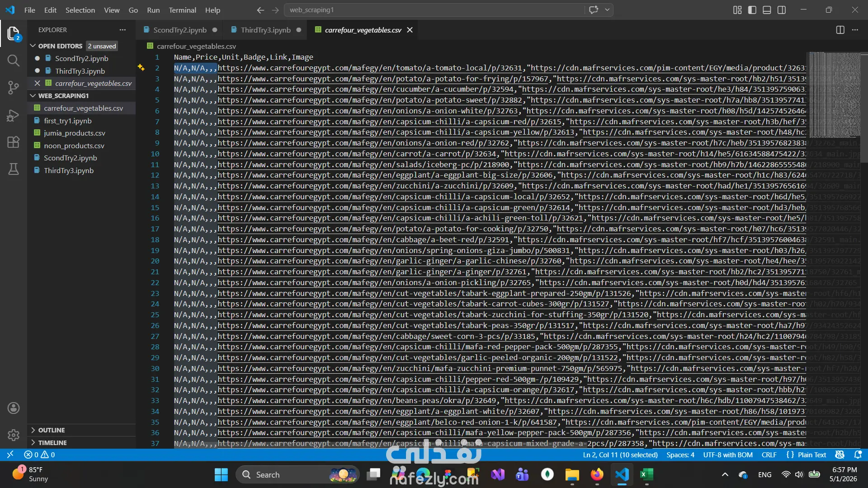868x488 pixels.
Task: Toggle the secondary side bar visibility
Action: click(782, 10)
